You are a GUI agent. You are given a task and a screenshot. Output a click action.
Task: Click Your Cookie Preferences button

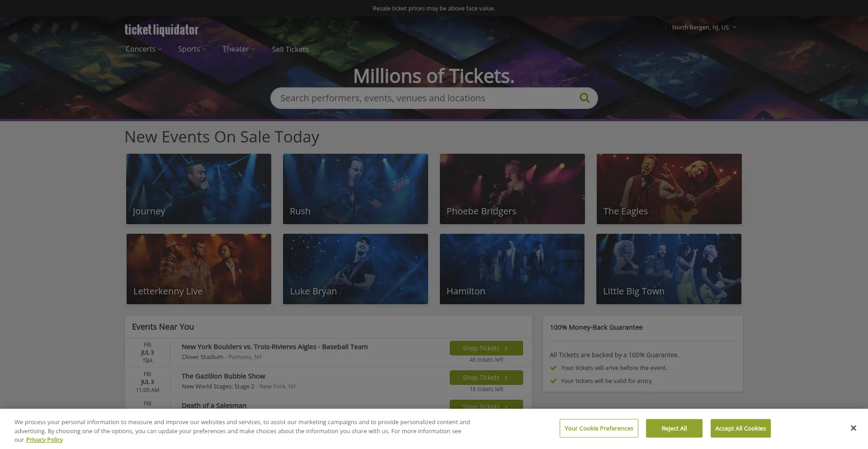point(599,428)
